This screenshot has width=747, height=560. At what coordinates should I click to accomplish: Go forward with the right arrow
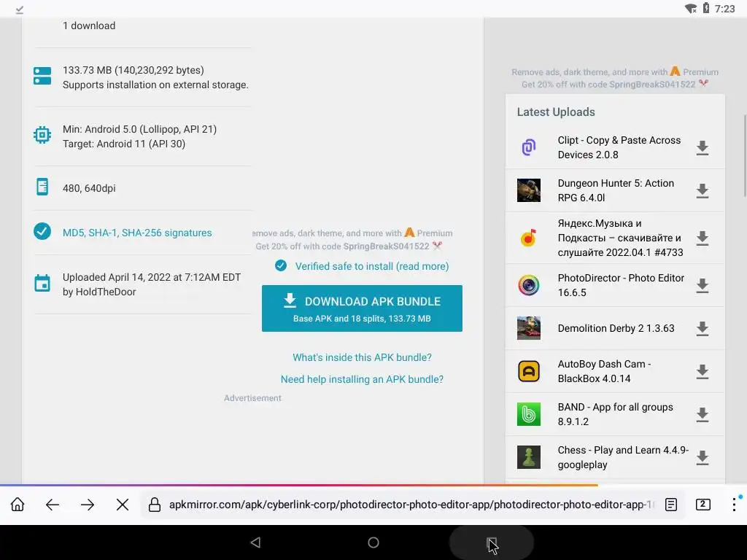tap(88, 505)
